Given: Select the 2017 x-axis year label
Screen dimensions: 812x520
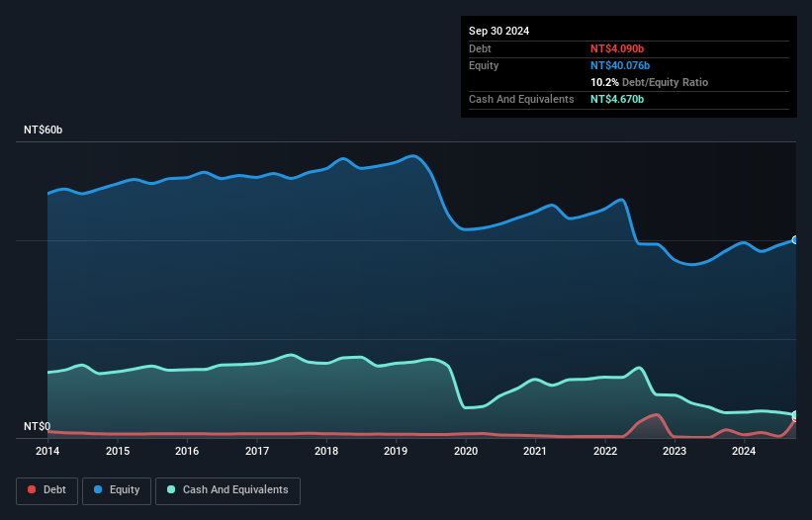Looking at the screenshot, I should (x=257, y=452).
